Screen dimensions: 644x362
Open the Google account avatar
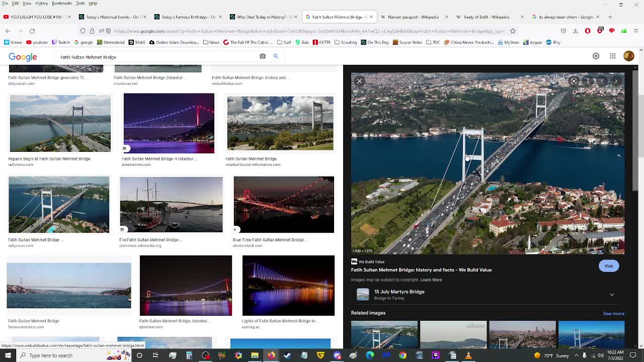(629, 56)
